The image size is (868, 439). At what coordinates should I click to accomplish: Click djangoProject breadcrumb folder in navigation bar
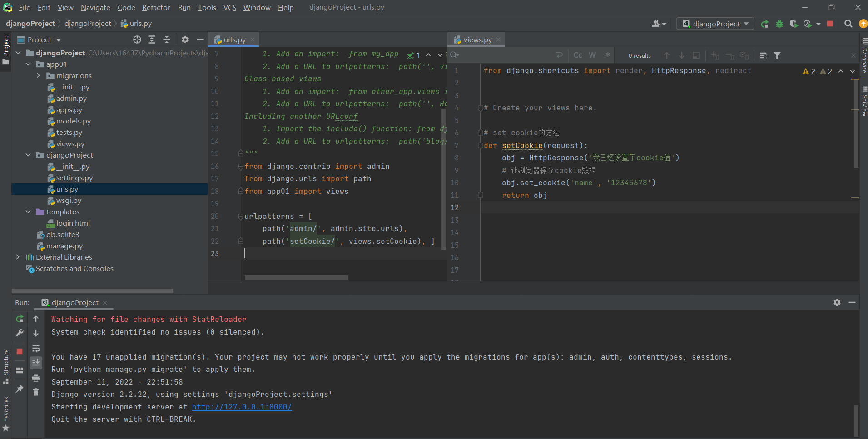pos(88,24)
